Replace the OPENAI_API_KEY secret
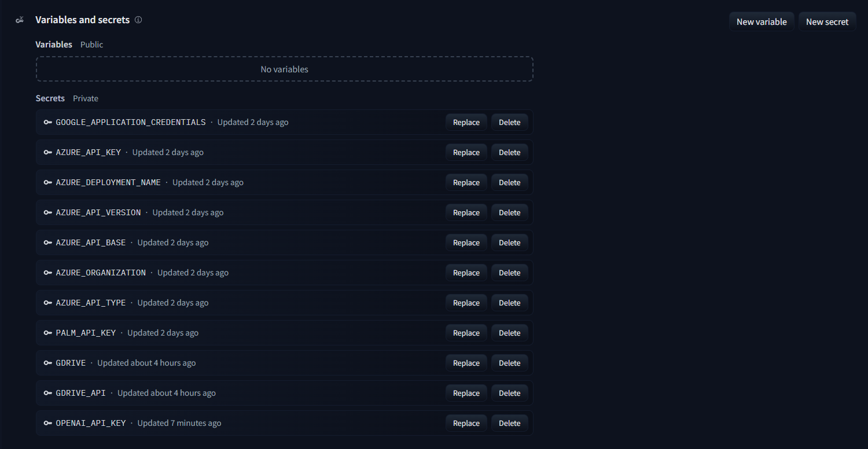This screenshot has width=868, height=449. 466,423
